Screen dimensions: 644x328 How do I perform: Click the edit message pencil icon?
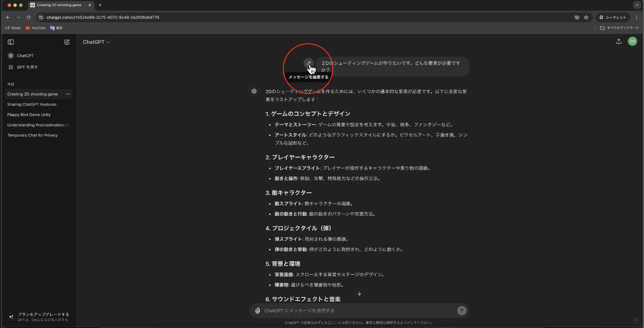coord(308,63)
